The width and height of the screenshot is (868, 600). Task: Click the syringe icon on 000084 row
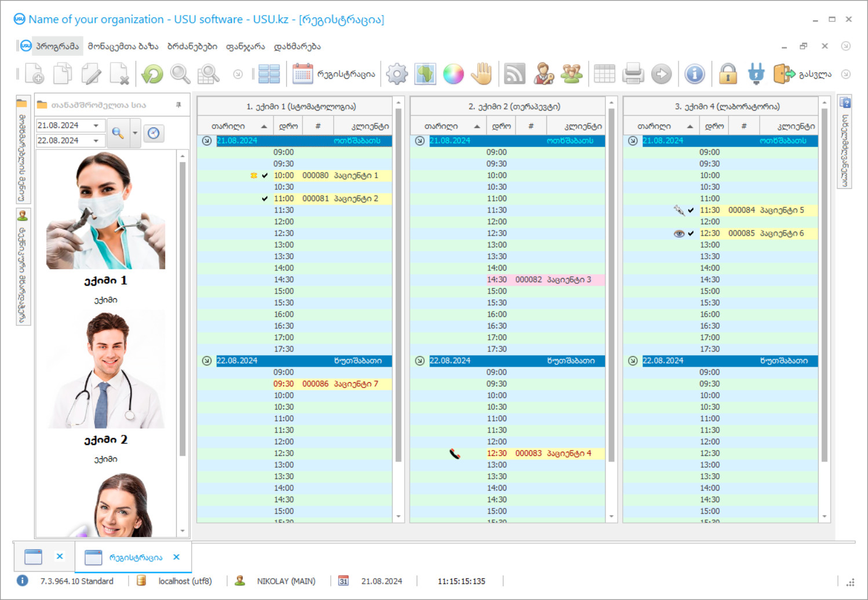point(679,210)
